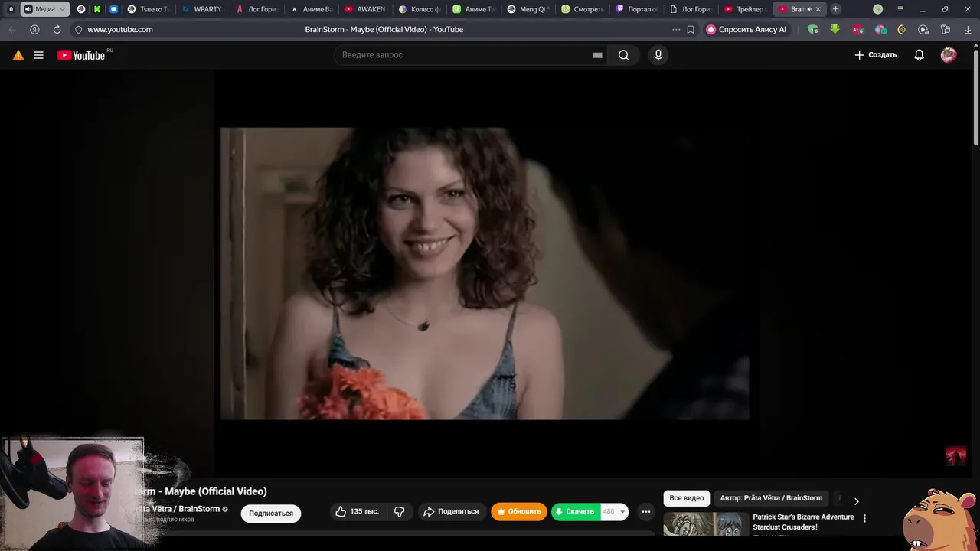This screenshot has width=980, height=551.
Task: Open the green shield extension with badge
Action: [813, 29]
